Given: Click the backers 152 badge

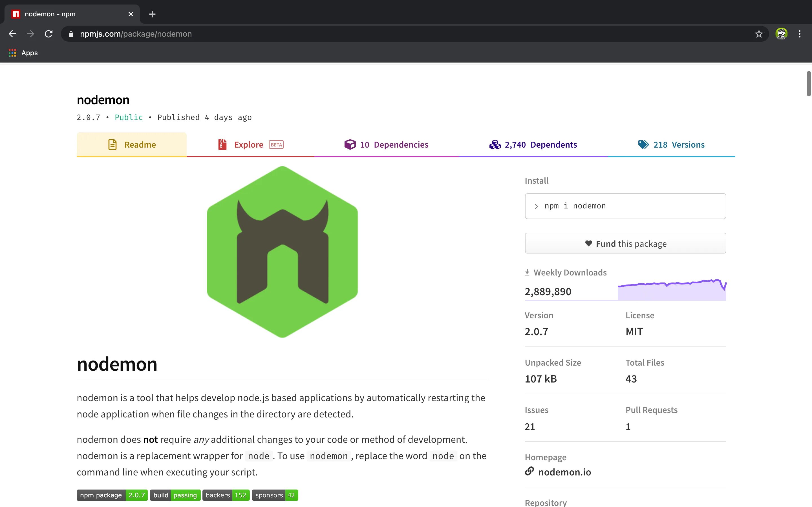Looking at the screenshot, I should point(226,495).
